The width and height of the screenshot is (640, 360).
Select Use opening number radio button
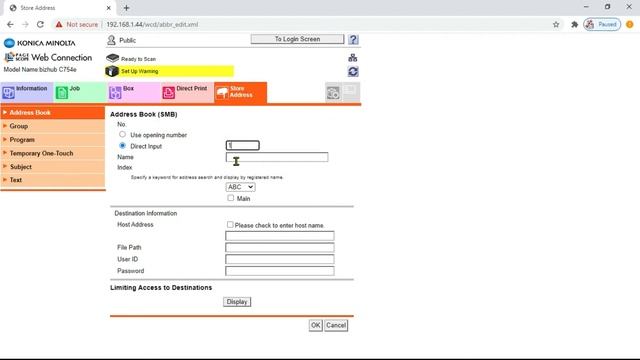(x=122, y=134)
